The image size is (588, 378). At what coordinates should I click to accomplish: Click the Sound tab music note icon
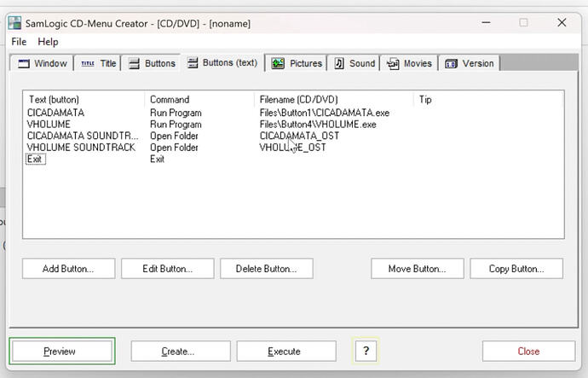click(x=339, y=63)
